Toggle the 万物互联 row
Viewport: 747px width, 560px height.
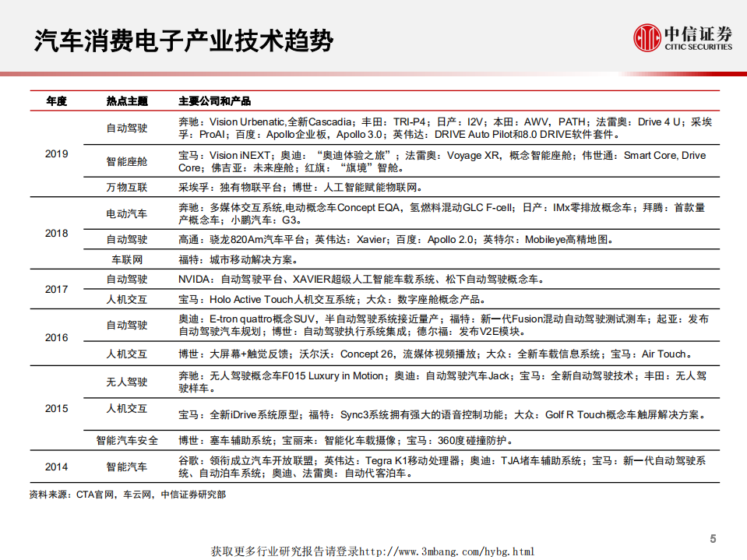click(129, 186)
